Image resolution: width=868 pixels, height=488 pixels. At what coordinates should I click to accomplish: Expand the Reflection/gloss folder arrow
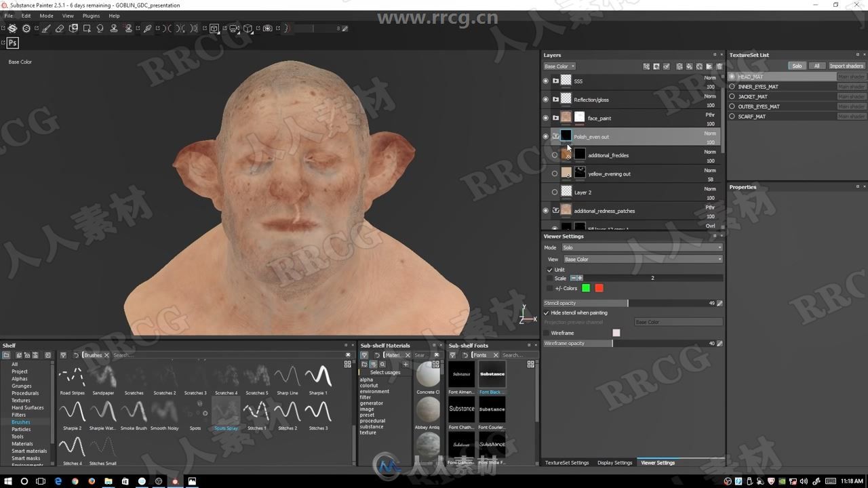point(555,99)
